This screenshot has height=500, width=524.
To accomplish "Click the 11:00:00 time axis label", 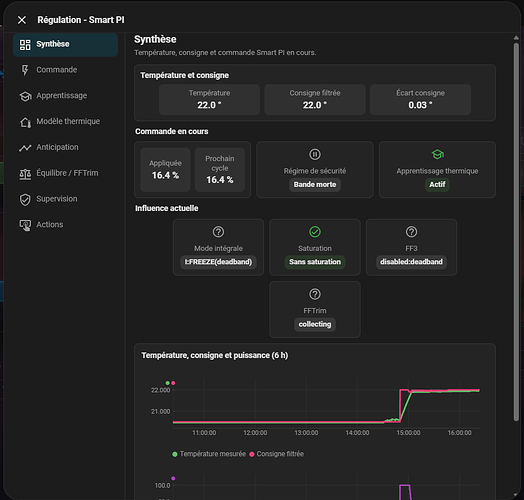I will click(x=204, y=433).
